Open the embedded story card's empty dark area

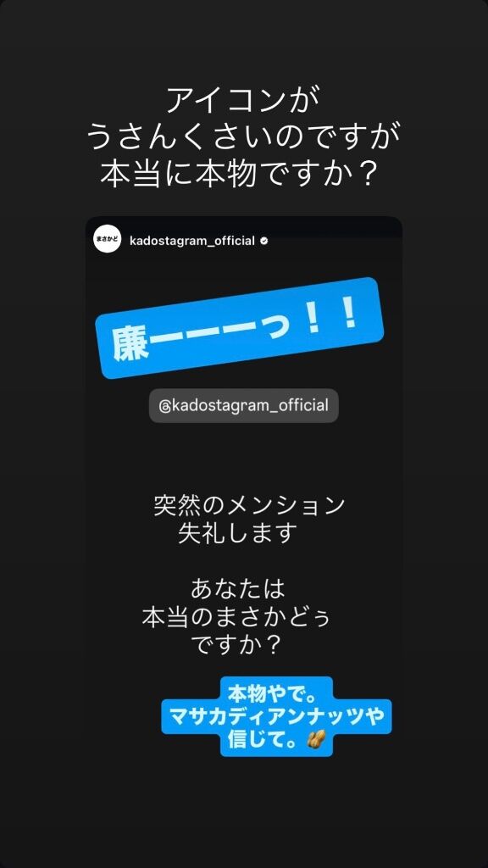[x=243, y=459]
